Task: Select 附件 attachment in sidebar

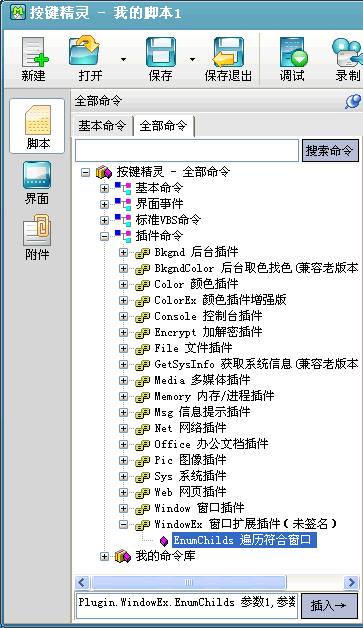Action: [x=37, y=237]
